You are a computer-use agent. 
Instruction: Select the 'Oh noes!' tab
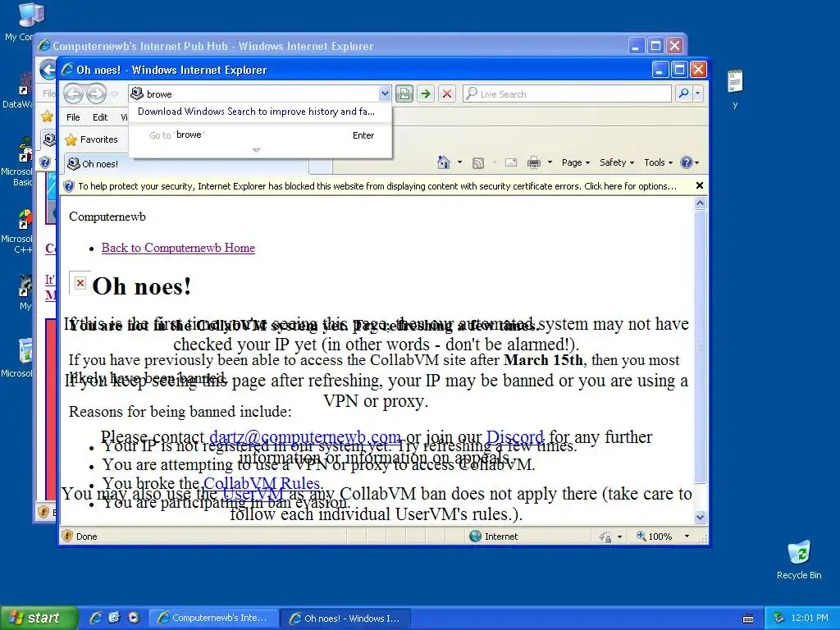tap(185, 164)
